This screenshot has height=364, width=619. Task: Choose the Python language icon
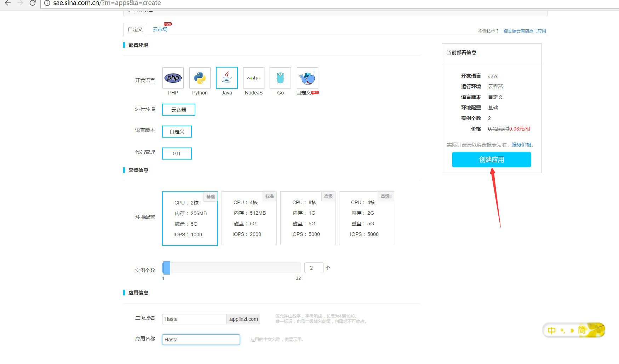[x=200, y=78]
